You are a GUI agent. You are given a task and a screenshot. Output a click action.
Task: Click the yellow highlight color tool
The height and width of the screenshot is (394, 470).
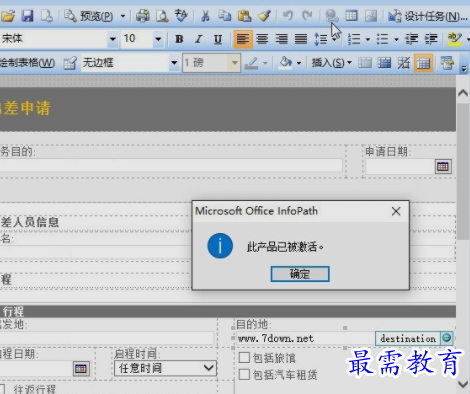coord(455,39)
